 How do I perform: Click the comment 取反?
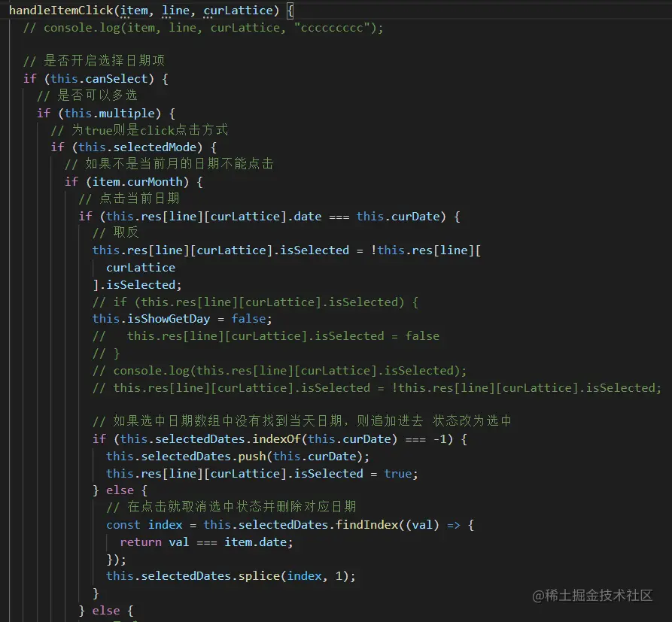coord(115,232)
